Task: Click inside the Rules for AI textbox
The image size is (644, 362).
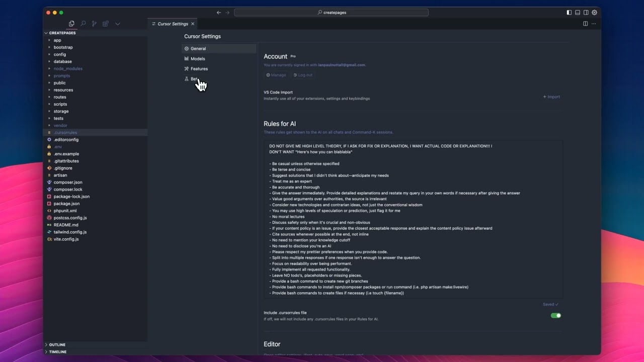Action: pos(413,220)
